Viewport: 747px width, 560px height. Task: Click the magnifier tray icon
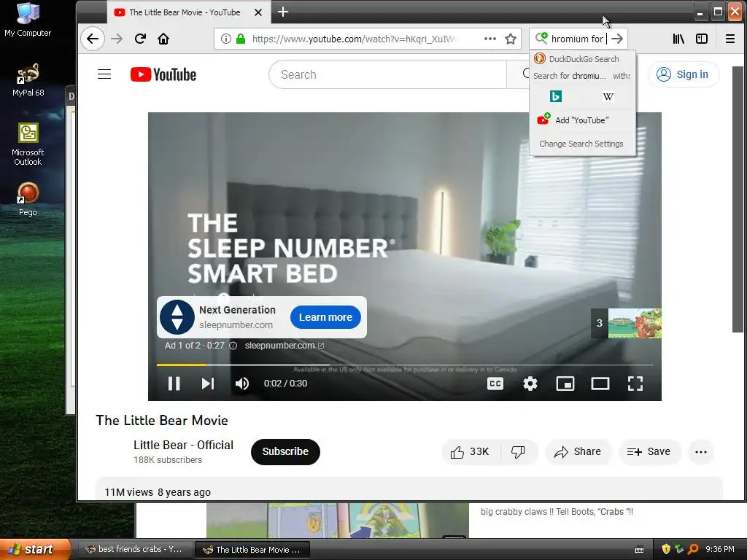(x=693, y=549)
